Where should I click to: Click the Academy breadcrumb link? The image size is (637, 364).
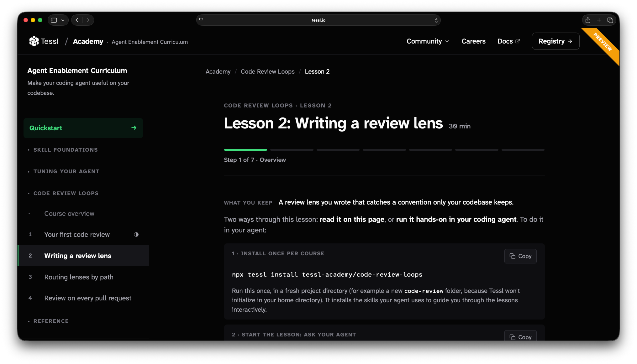click(x=218, y=71)
